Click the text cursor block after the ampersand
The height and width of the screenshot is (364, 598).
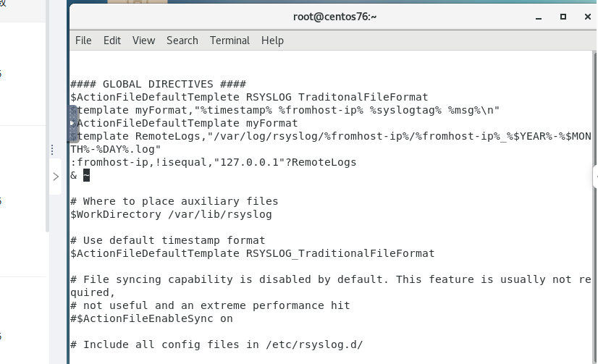click(86, 175)
